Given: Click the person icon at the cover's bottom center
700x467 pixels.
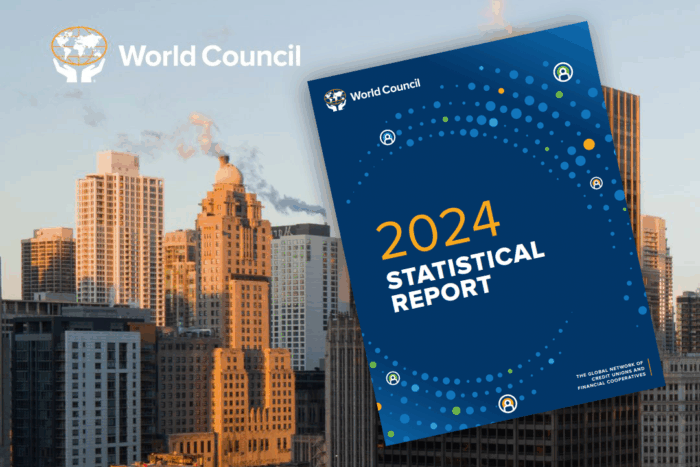Looking at the screenshot, I should tap(508, 404).
